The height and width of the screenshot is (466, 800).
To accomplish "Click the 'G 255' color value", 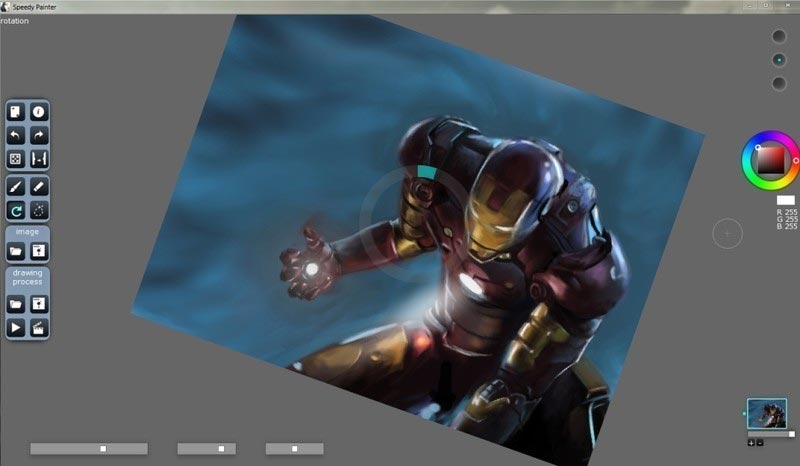I will click(x=787, y=219).
